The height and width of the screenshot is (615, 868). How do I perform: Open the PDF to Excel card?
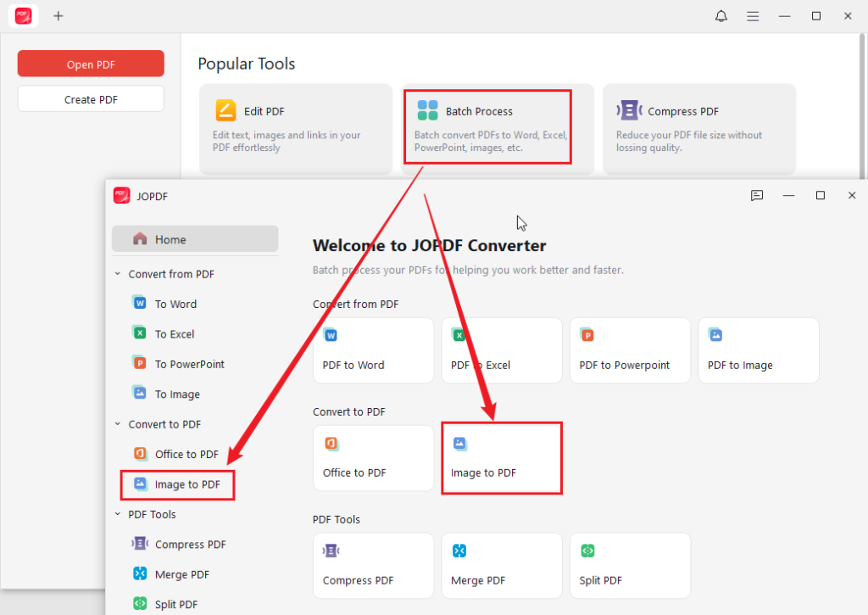pyautogui.click(x=502, y=350)
